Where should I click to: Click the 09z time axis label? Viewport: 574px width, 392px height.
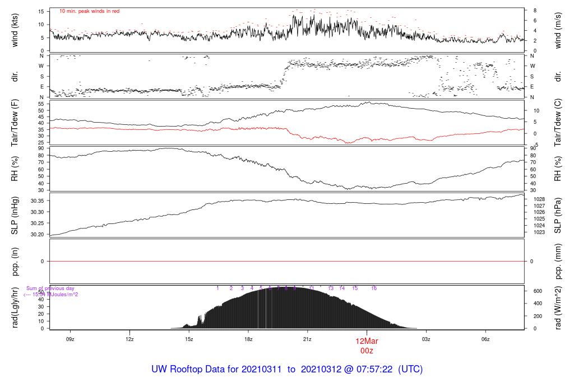point(70,339)
